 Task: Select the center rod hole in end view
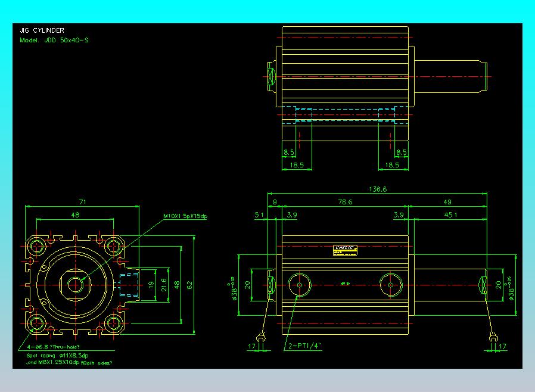[x=75, y=285]
